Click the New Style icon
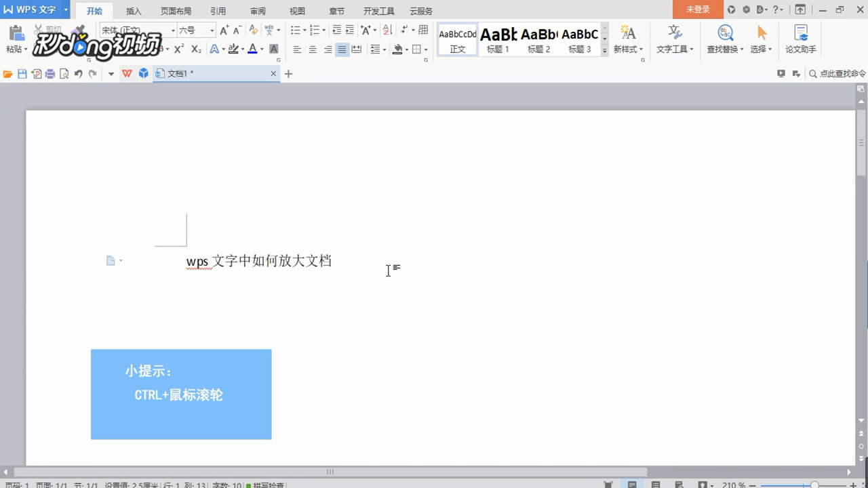Viewport: 868px width, 488px height. tap(627, 39)
